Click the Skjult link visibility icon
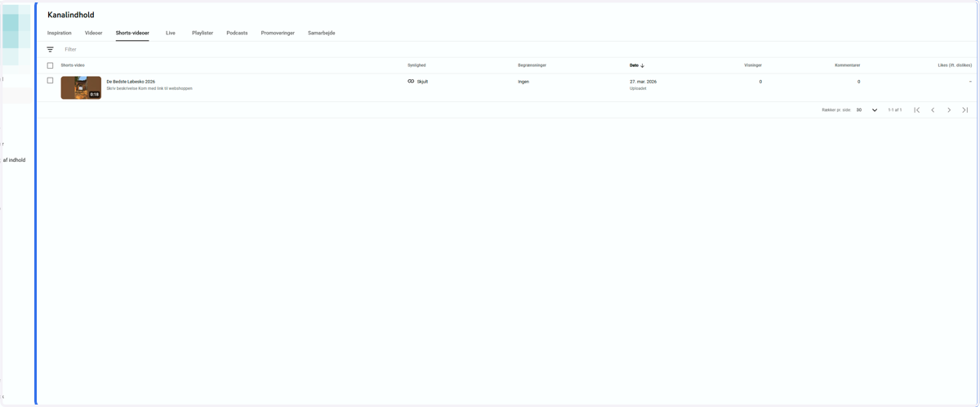 click(411, 82)
